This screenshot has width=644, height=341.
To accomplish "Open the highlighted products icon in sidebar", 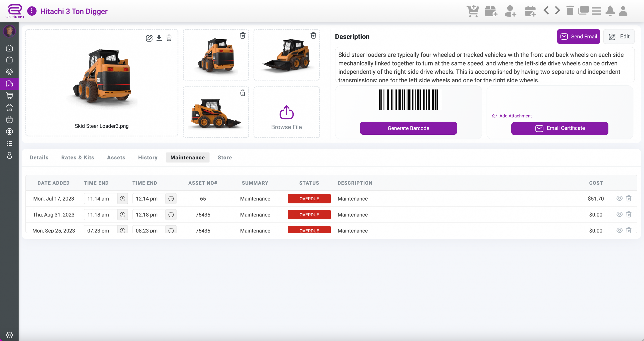I will click(x=9, y=84).
